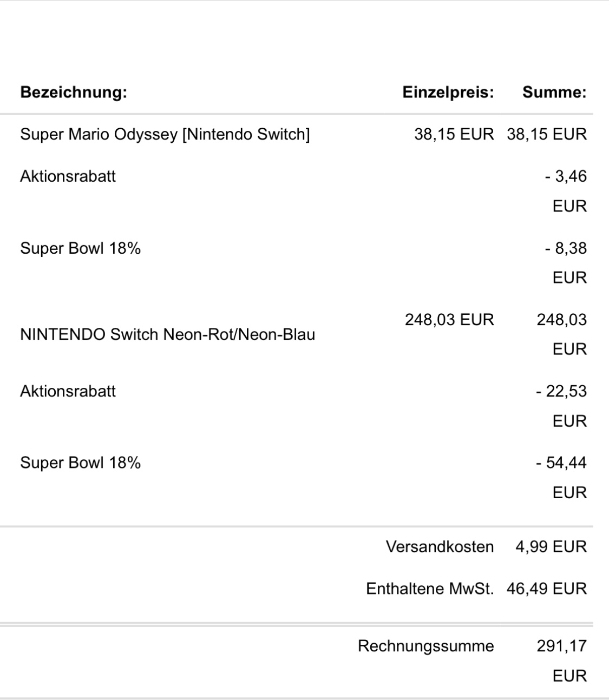Click the - 54,44 EUR discount amount
This screenshot has width=609, height=700.
[x=561, y=478]
